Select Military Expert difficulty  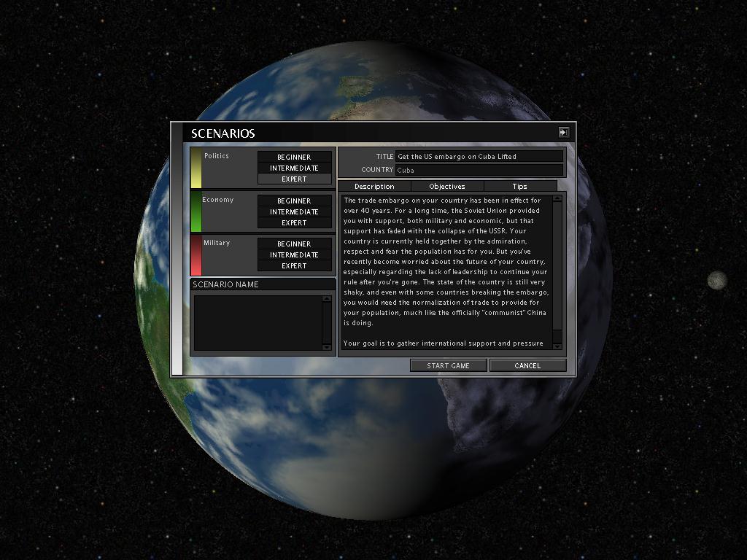[295, 265]
